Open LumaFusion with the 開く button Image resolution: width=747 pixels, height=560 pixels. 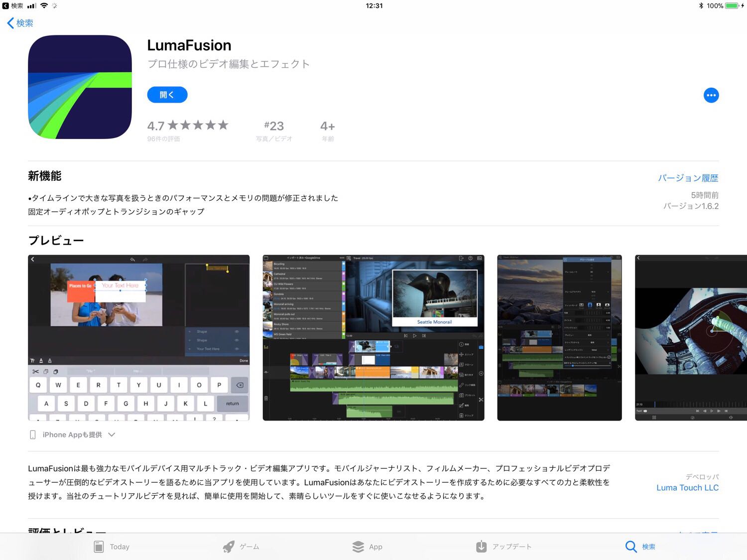[x=167, y=95]
